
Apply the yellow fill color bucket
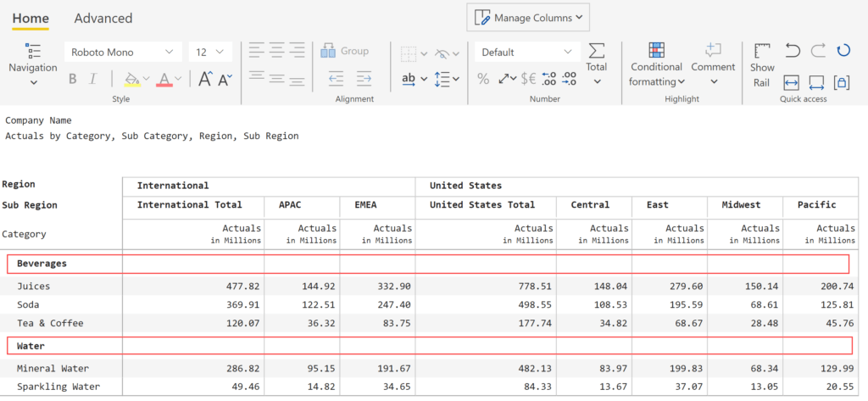point(131,79)
